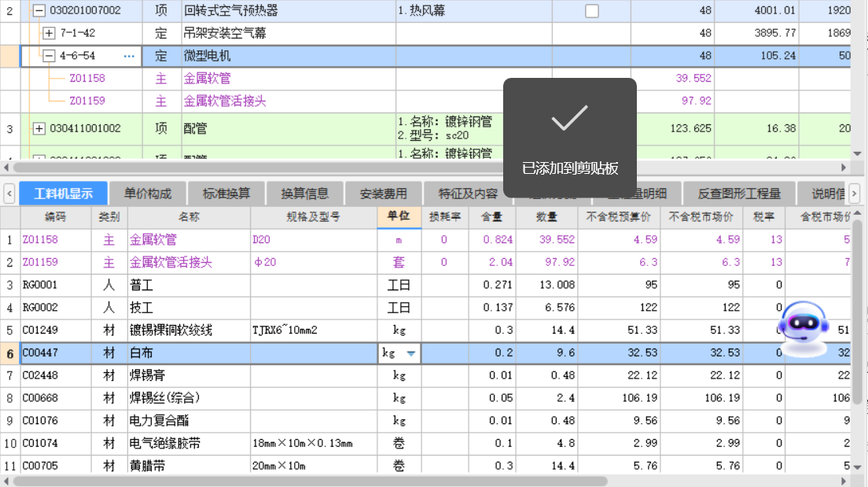This screenshot has height=487, width=868.
Task: Click the 电气绝缘胶带 material name cell
Action: [x=189, y=444]
